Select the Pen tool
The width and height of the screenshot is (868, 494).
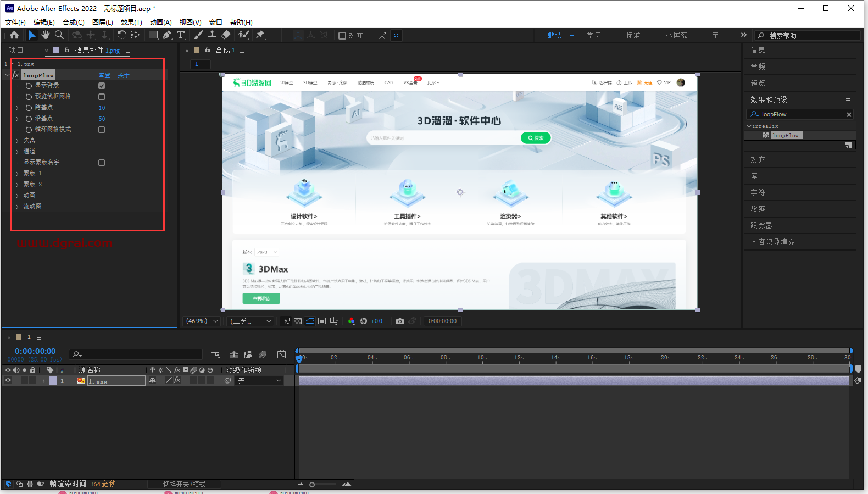167,35
